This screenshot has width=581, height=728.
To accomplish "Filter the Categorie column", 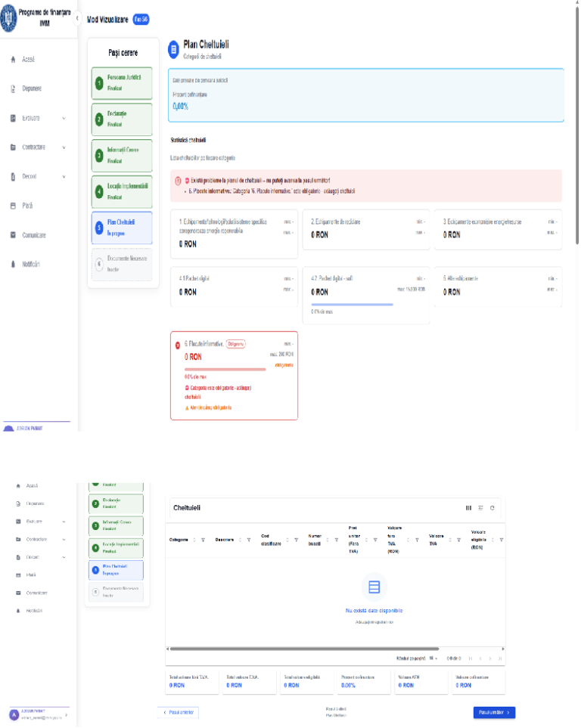I will point(203,540).
